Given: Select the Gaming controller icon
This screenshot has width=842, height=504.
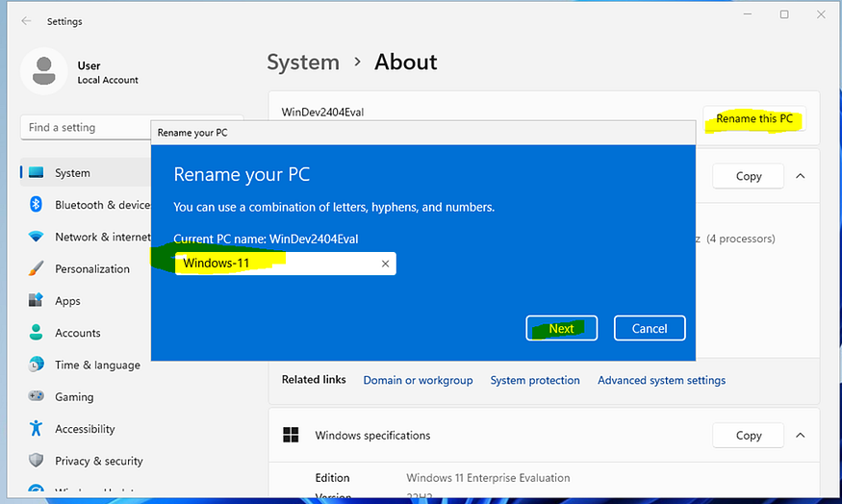Looking at the screenshot, I should click(x=36, y=396).
